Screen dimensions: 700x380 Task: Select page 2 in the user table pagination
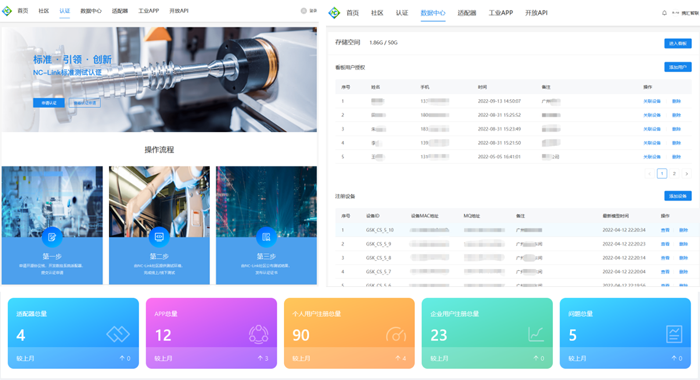[674, 173]
